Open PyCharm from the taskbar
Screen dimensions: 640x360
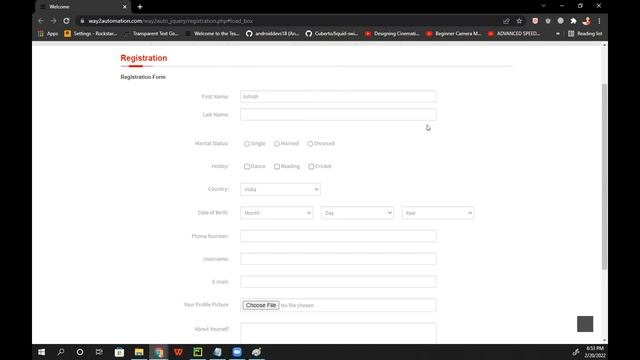point(198,352)
